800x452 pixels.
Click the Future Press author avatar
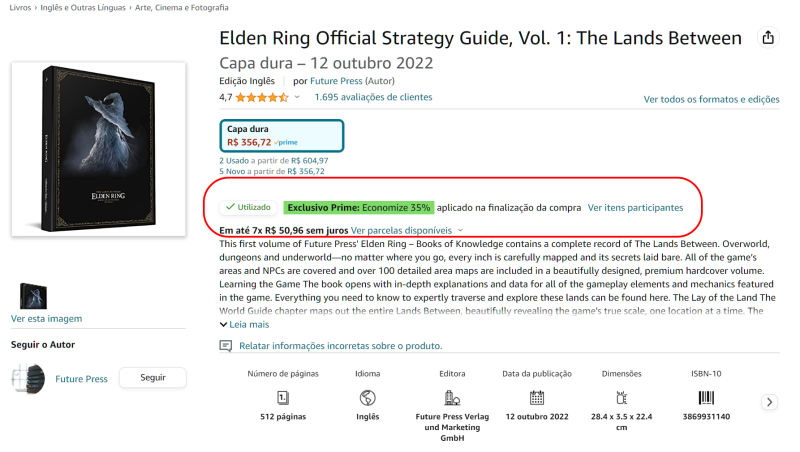(x=29, y=379)
